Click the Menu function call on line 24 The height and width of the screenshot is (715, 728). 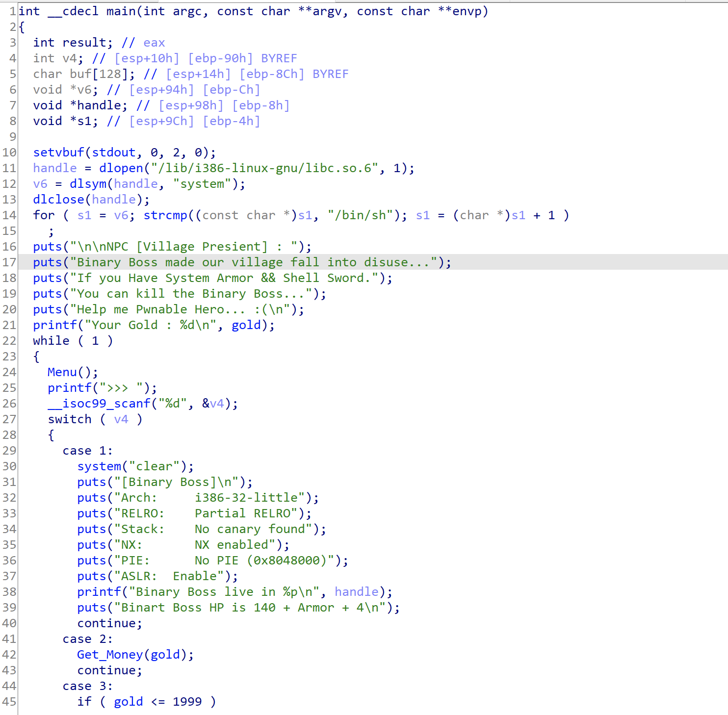(x=61, y=372)
